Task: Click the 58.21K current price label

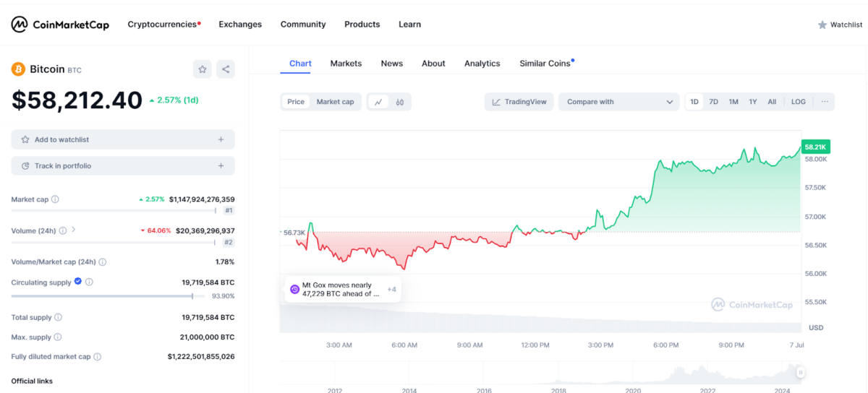Action: click(816, 147)
